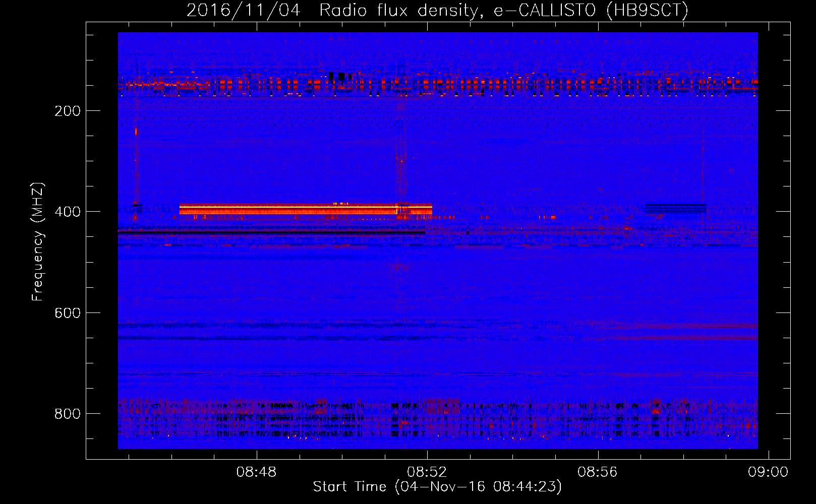This screenshot has height=504, width=816.
Task: Click the 08:52 time tick label
Action: pos(427,472)
